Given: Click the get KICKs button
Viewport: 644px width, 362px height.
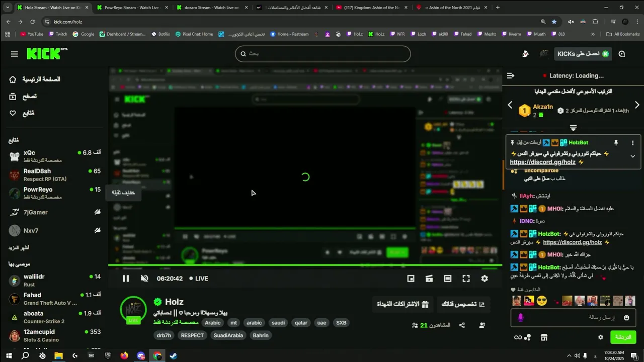Looking at the screenshot, I should (x=583, y=54).
